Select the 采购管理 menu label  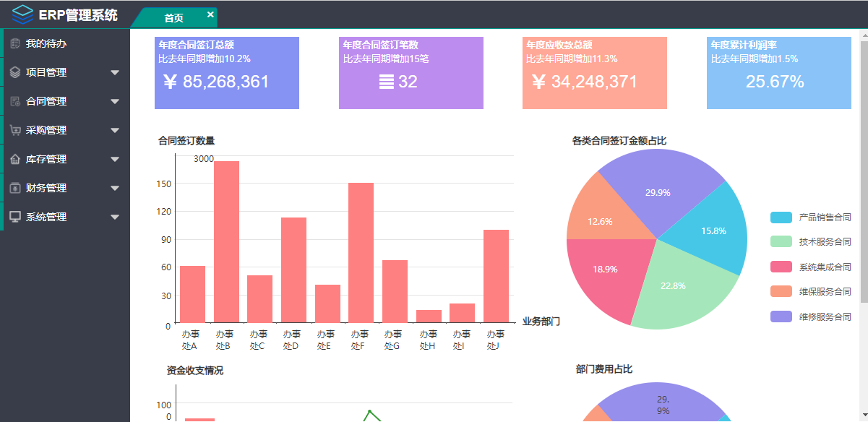pyautogui.click(x=46, y=130)
